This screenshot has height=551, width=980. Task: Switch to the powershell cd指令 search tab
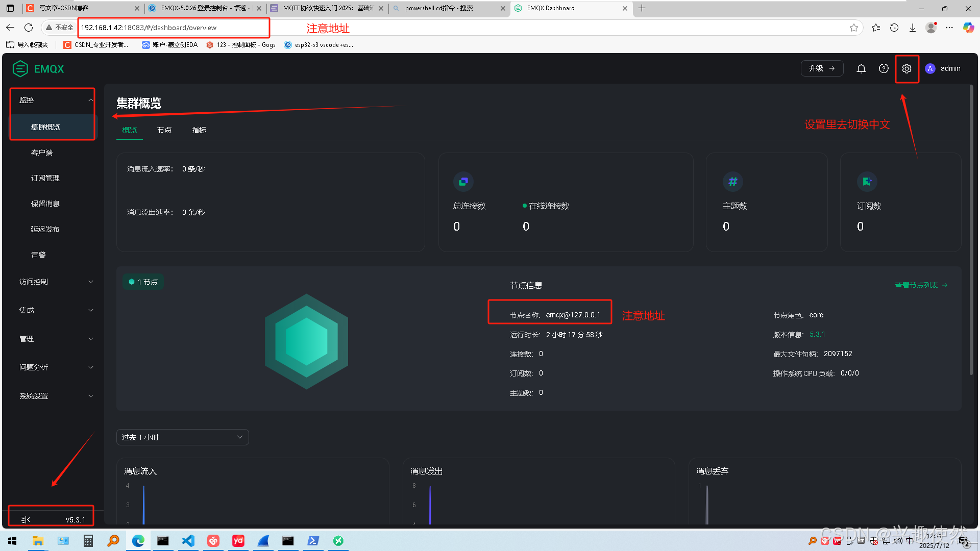tap(449, 8)
